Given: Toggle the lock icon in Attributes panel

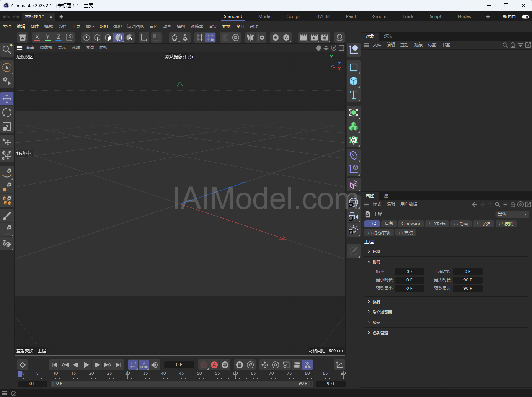Looking at the screenshot, I should point(513,204).
